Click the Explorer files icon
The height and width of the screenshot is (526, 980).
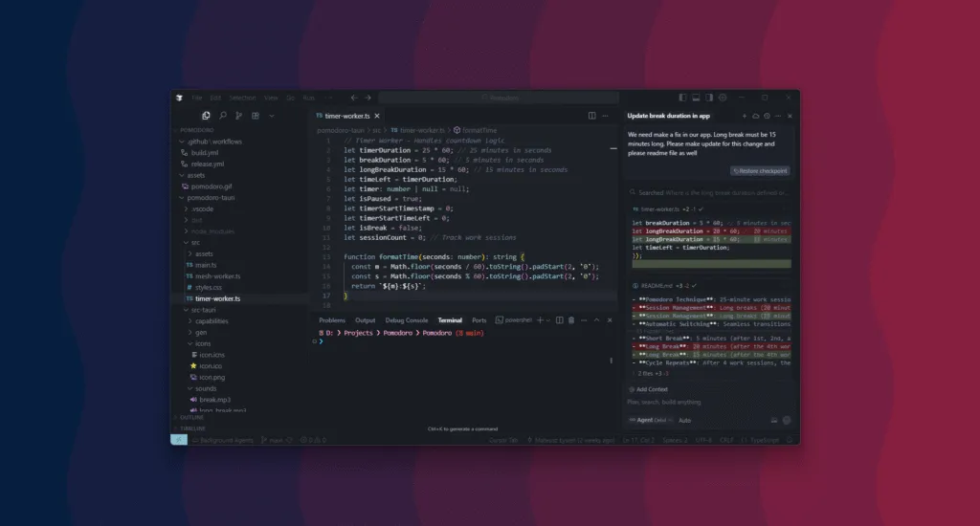(206, 116)
